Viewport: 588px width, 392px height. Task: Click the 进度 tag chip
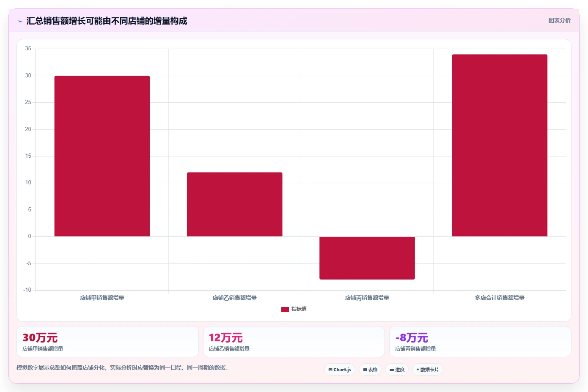coord(397,370)
